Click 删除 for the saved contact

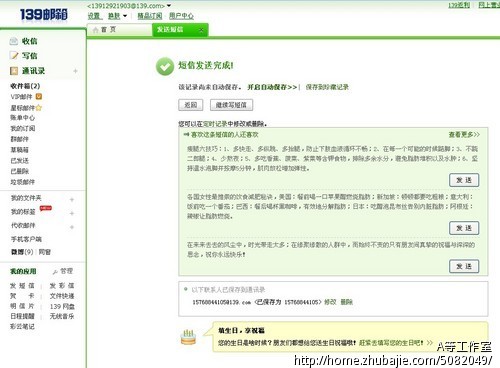(346, 302)
